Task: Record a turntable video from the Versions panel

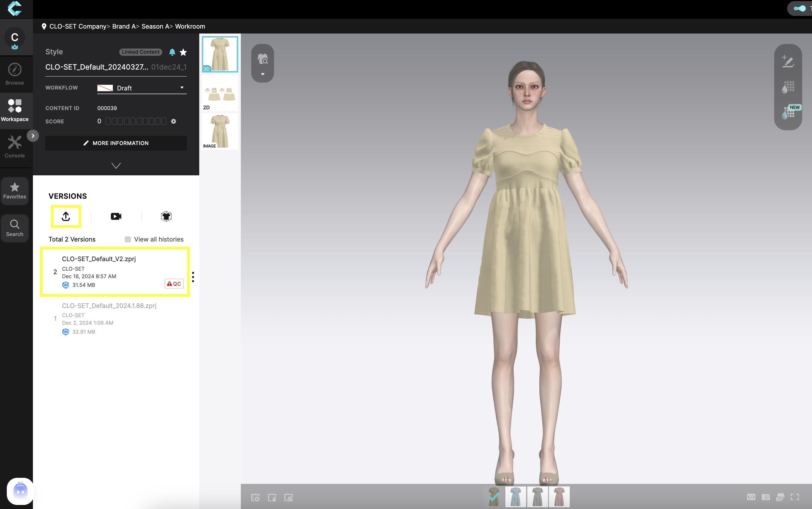Action: [x=116, y=216]
